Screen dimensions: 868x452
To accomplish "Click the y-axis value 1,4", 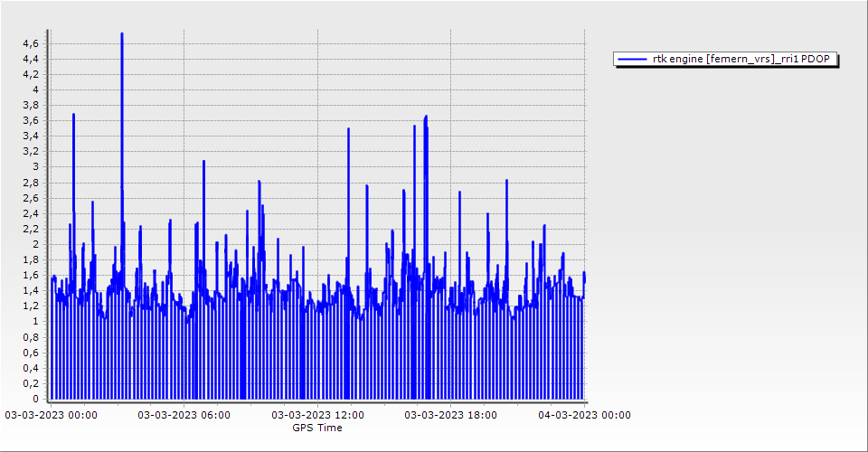I will tap(30, 290).
